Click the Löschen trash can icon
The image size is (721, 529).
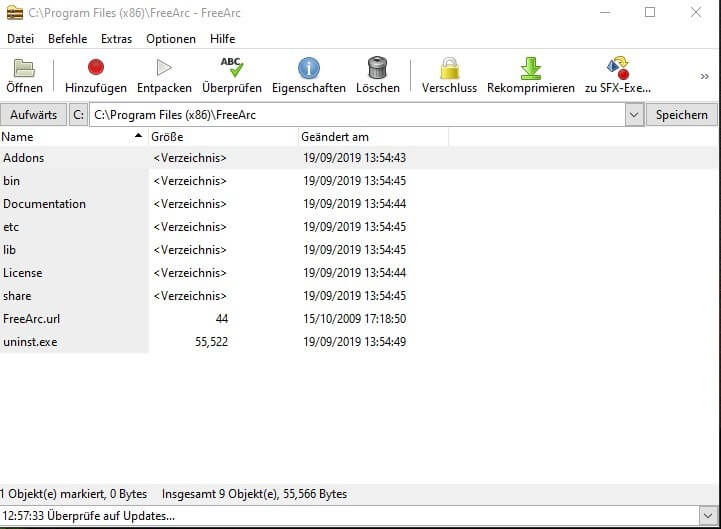point(378,68)
